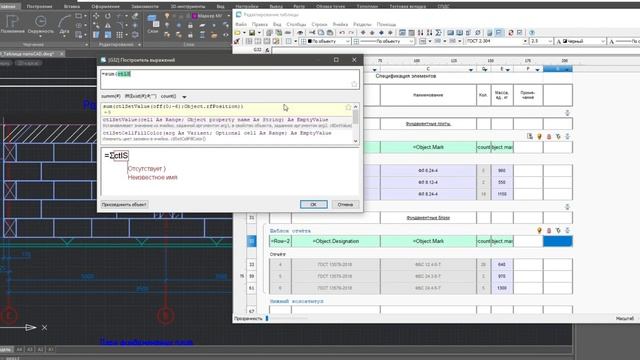The width and height of the screenshot is (640, 360).
Task: Select the Окружность (circle) drawing tool
Action: click(x=40, y=24)
